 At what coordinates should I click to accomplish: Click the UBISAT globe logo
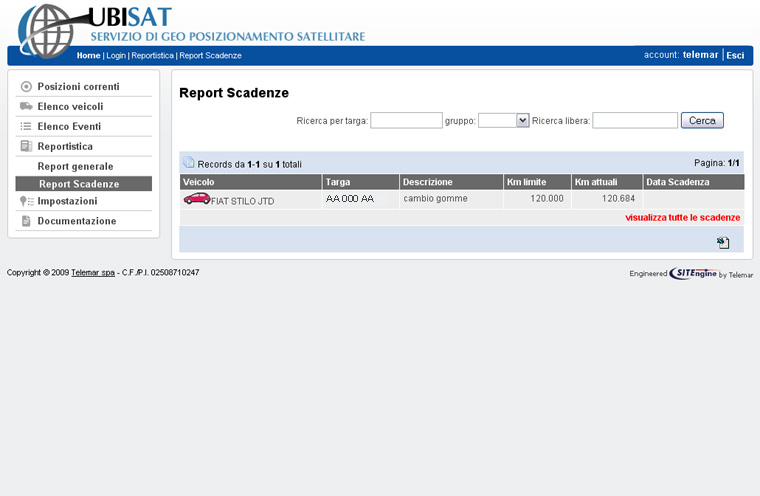coord(46,31)
